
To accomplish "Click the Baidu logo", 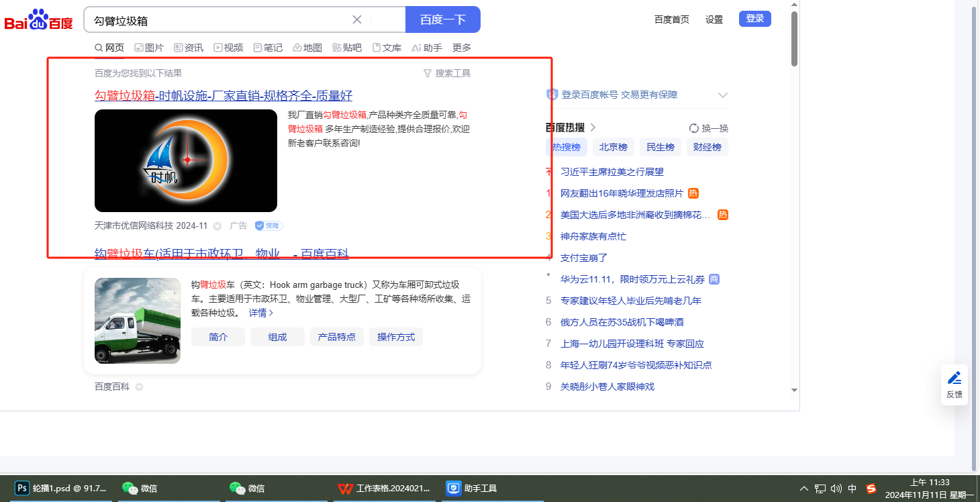I will pos(38,20).
